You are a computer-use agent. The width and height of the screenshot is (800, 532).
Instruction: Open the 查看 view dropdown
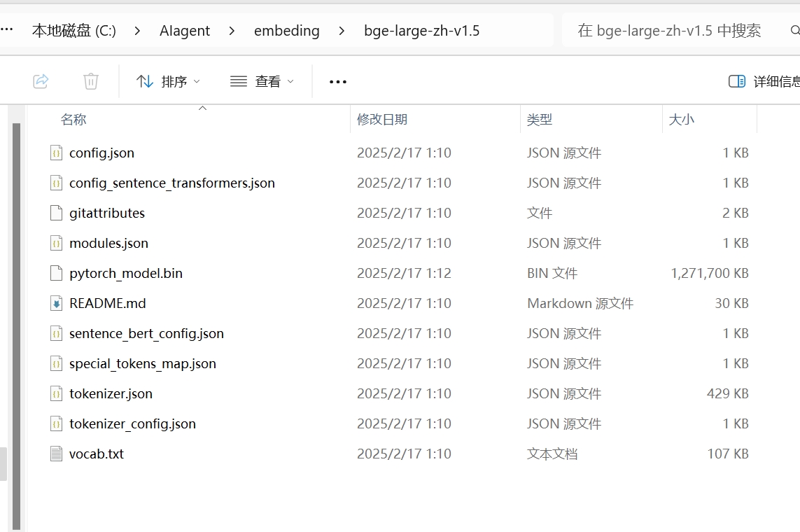[262, 82]
